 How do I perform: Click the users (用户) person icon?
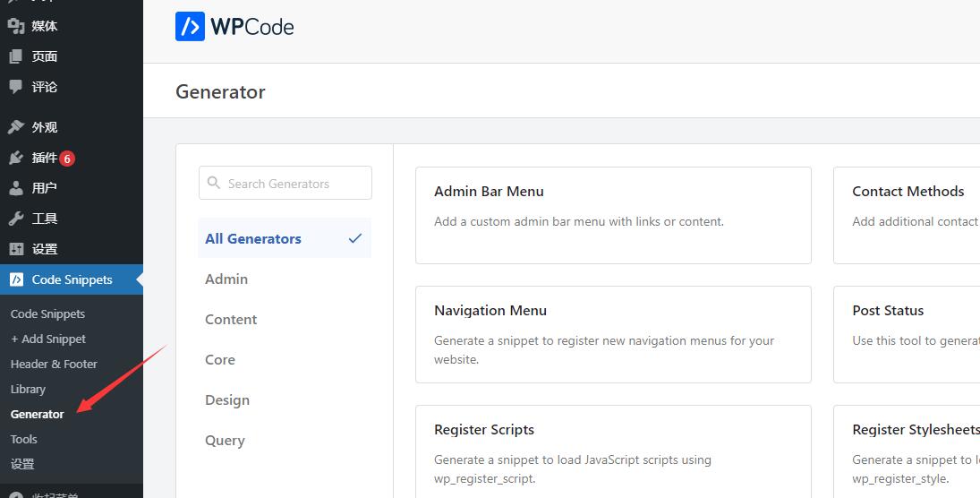[x=16, y=188]
